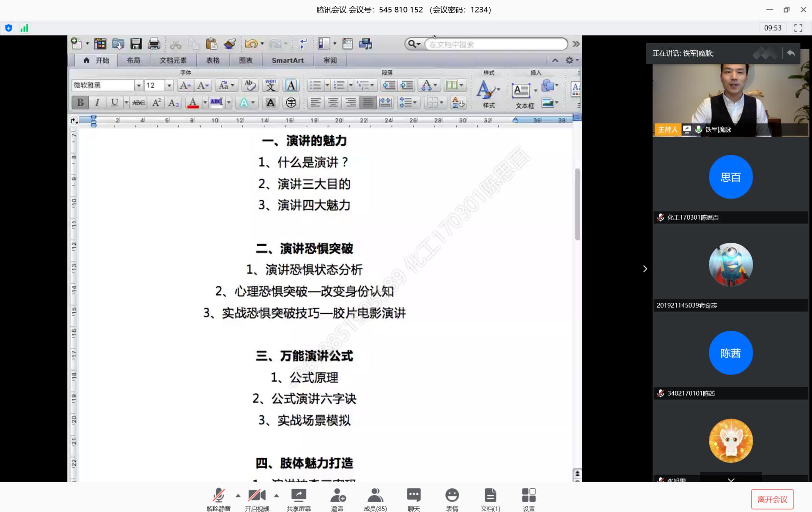Screen dimensions: 812x512
Task: Click the network signal strength icon
Action: pos(25,28)
